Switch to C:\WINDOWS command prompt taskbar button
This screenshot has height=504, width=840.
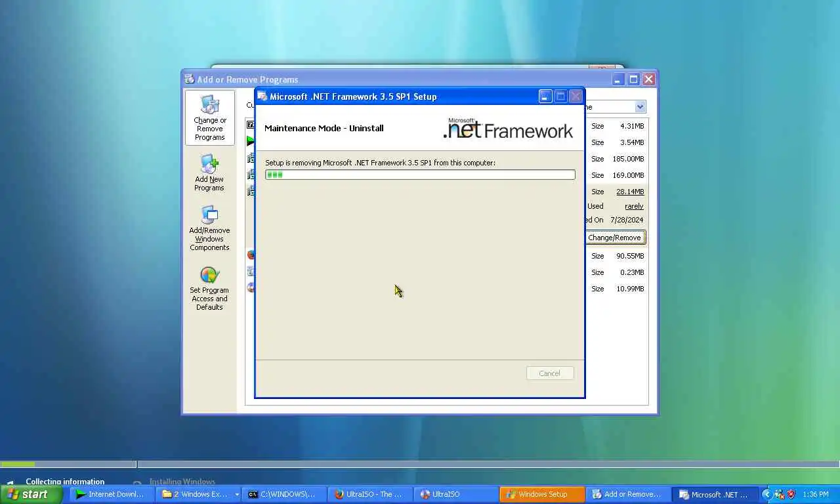(283, 494)
